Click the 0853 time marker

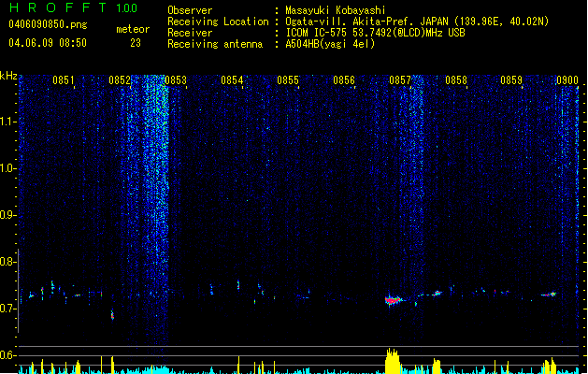[176, 80]
